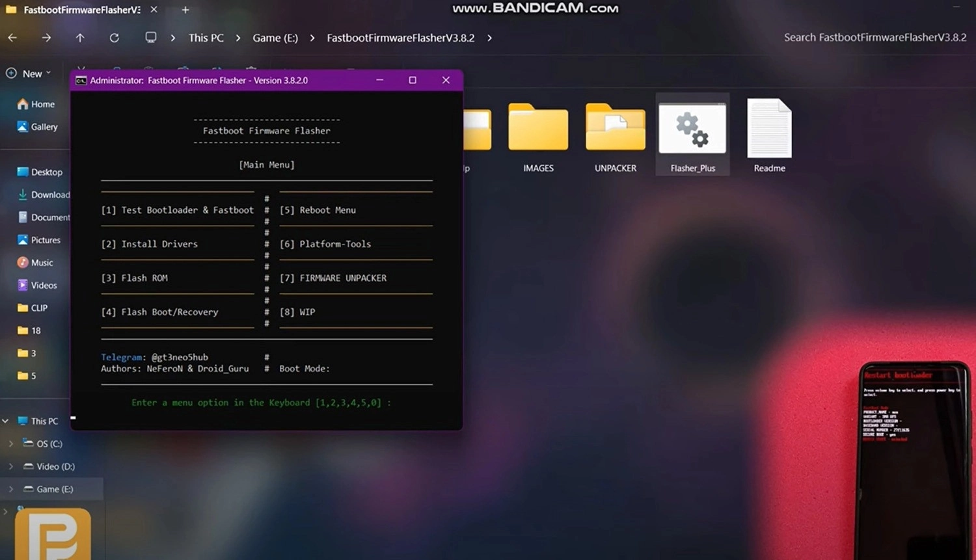The image size is (976, 560).
Task: Click "[2] Install Drivers" menu text
Action: (x=150, y=244)
